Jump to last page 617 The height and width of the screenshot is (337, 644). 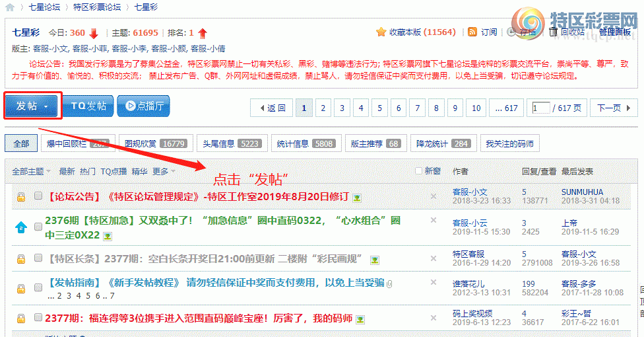point(506,108)
